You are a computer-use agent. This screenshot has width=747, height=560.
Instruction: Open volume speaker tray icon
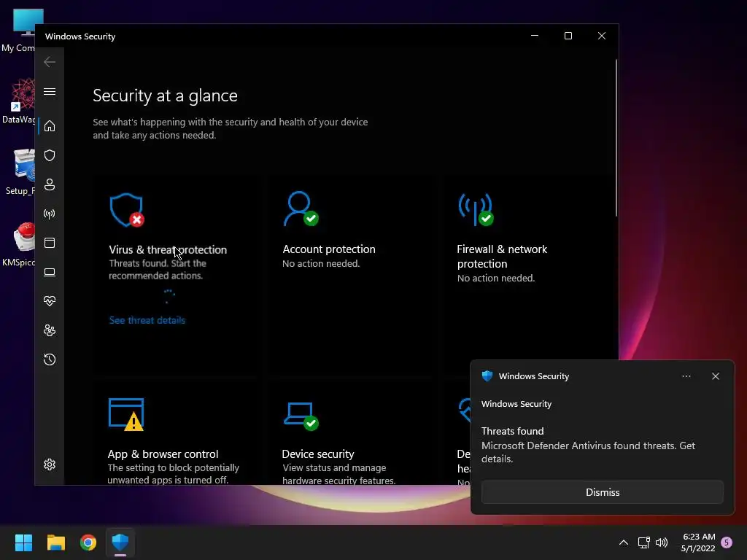[662, 542]
